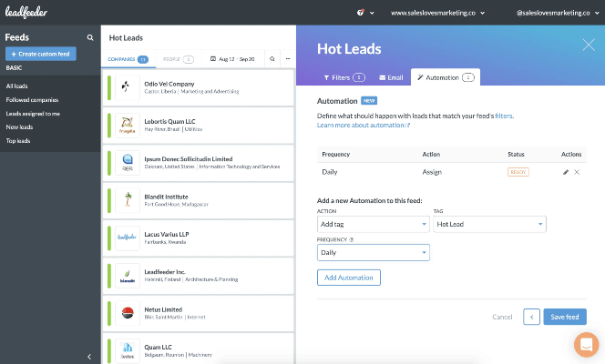Screen dimensions: 605x364
Task: Click the back arrow button beside Save feed
Action: tap(531, 317)
